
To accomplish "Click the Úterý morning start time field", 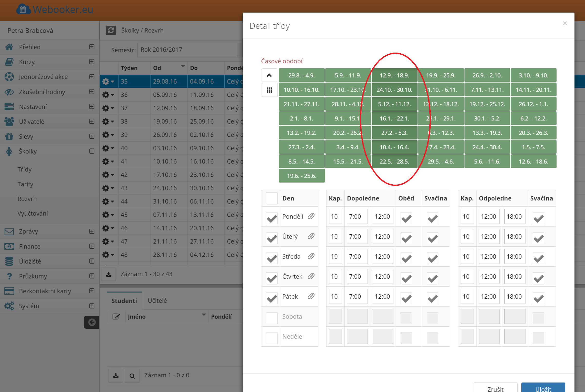I will tap(357, 236).
